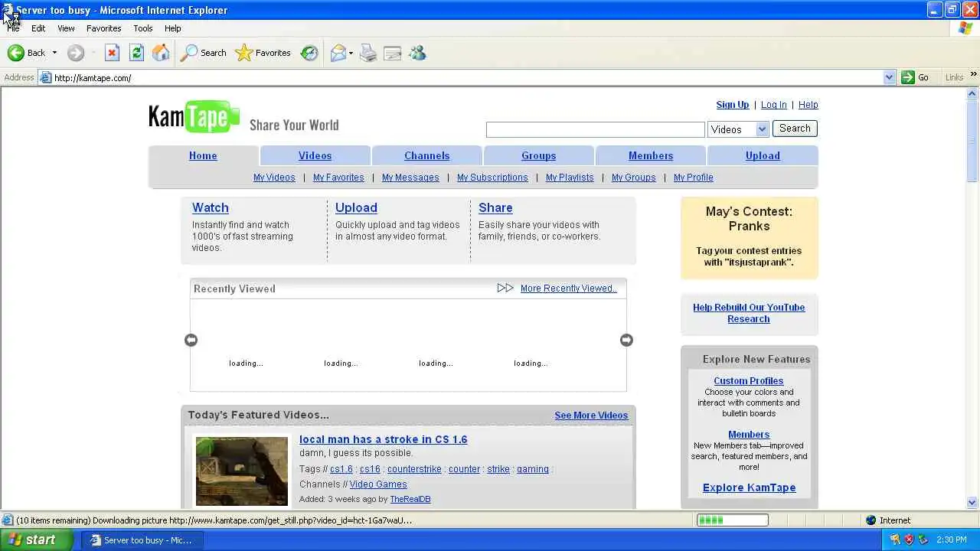Open the History toolbar icon
The image size is (980, 551).
309,53
